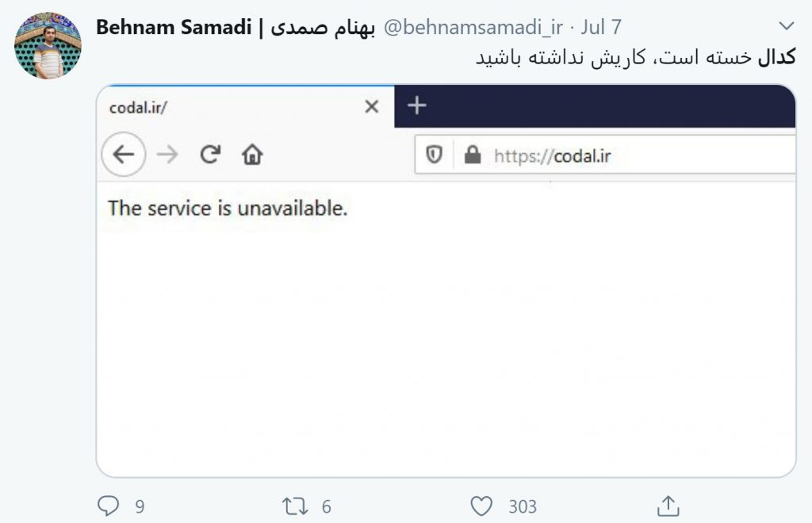812x523 pixels.
Task: Reload the page with the refresh icon
Action: 210,155
